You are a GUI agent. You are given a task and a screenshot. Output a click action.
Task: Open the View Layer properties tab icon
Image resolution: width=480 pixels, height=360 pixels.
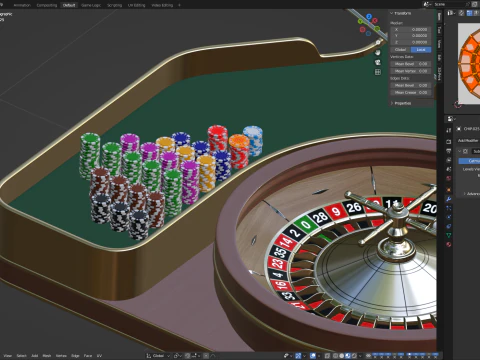[x=449, y=160]
